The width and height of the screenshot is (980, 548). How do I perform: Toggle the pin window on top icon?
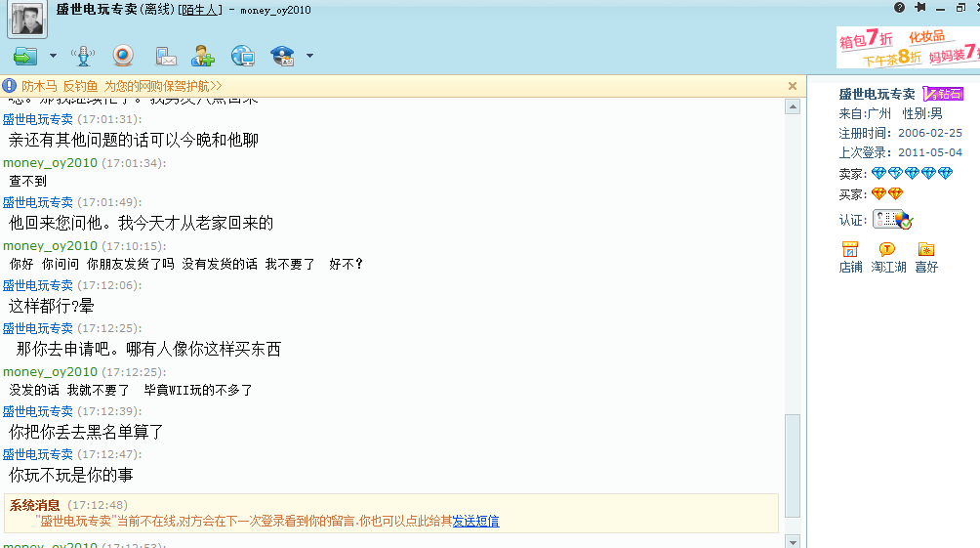[x=919, y=8]
